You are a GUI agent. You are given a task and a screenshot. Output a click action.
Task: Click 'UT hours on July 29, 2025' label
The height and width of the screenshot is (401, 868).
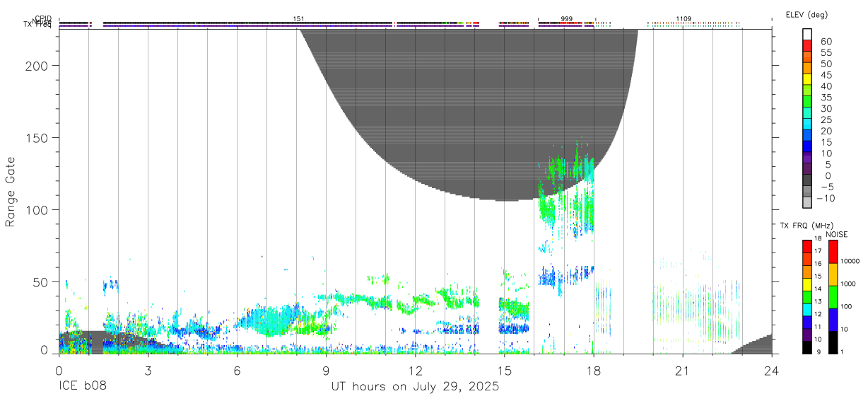(415, 387)
